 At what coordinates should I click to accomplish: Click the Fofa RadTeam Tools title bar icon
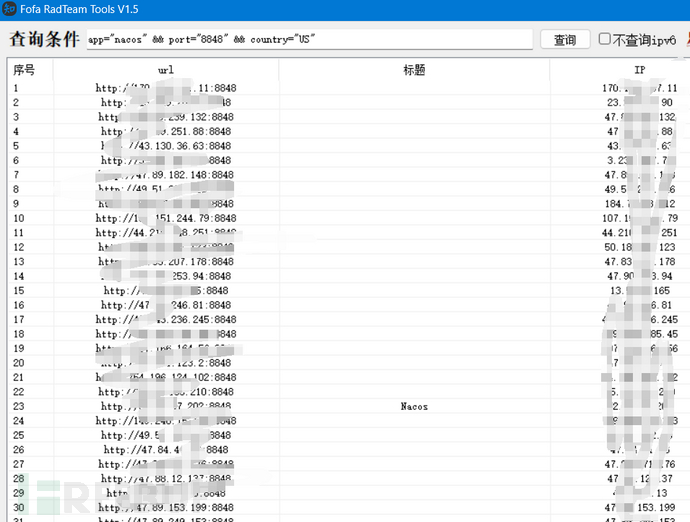click(x=9, y=9)
